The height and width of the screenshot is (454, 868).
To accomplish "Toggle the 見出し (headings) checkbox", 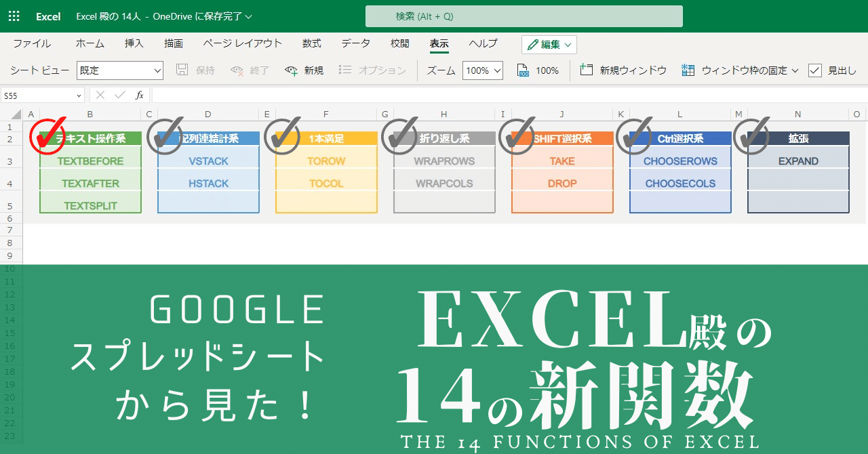I will point(815,70).
